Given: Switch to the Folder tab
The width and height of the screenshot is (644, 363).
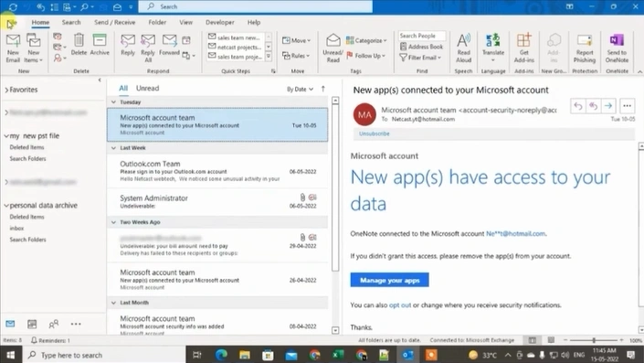Looking at the screenshot, I should point(157,22).
